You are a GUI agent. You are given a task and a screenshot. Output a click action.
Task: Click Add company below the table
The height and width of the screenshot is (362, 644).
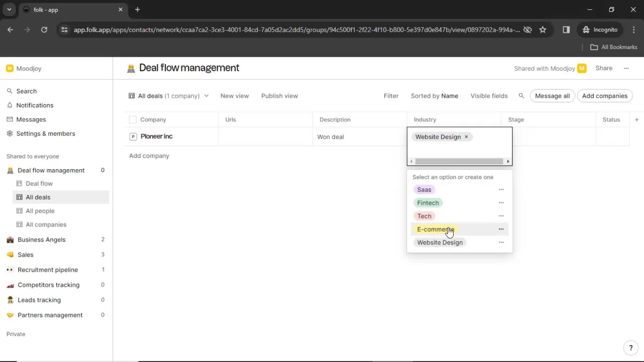click(149, 156)
